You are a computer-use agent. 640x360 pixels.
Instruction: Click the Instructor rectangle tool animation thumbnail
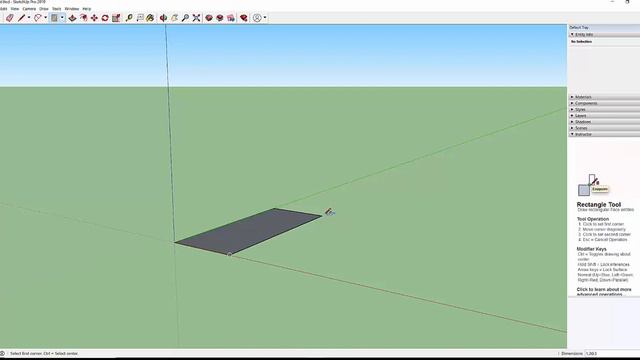pyautogui.click(x=593, y=185)
